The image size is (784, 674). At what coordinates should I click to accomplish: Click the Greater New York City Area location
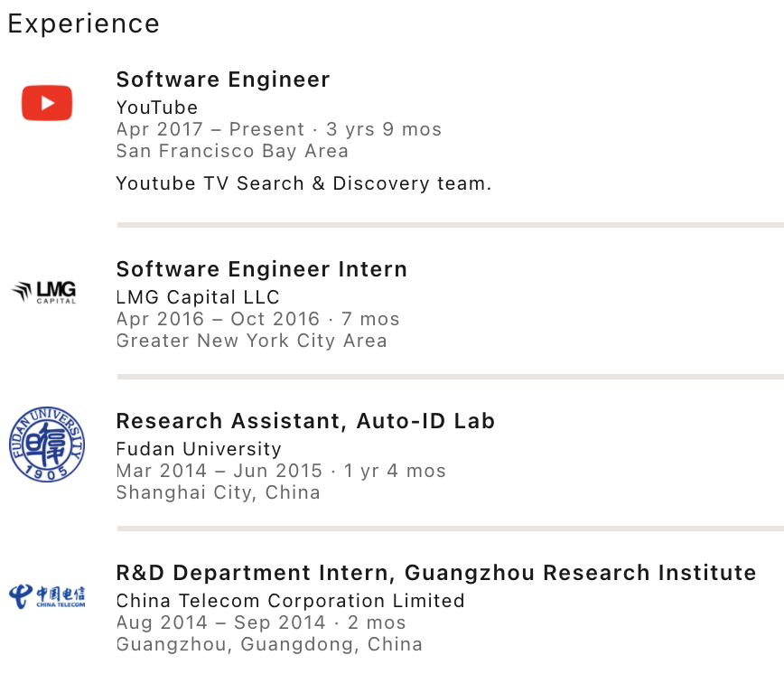251,341
